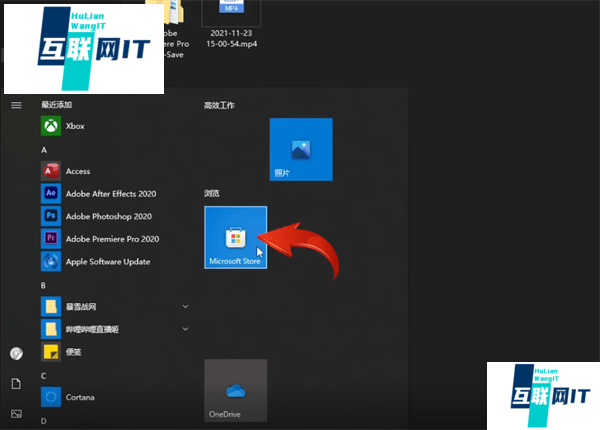Open the Microsoft Store tile
The width and height of the screenshot is (600, 430).
236,238
